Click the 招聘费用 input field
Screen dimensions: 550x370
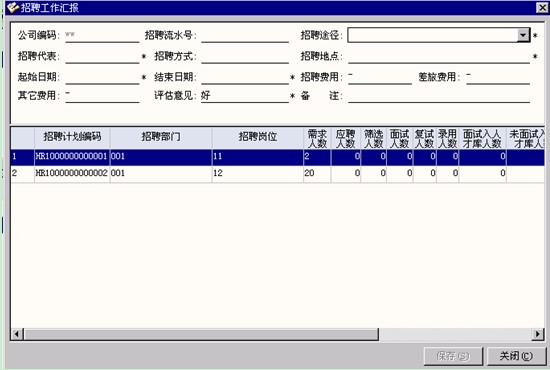click(380, 77)
